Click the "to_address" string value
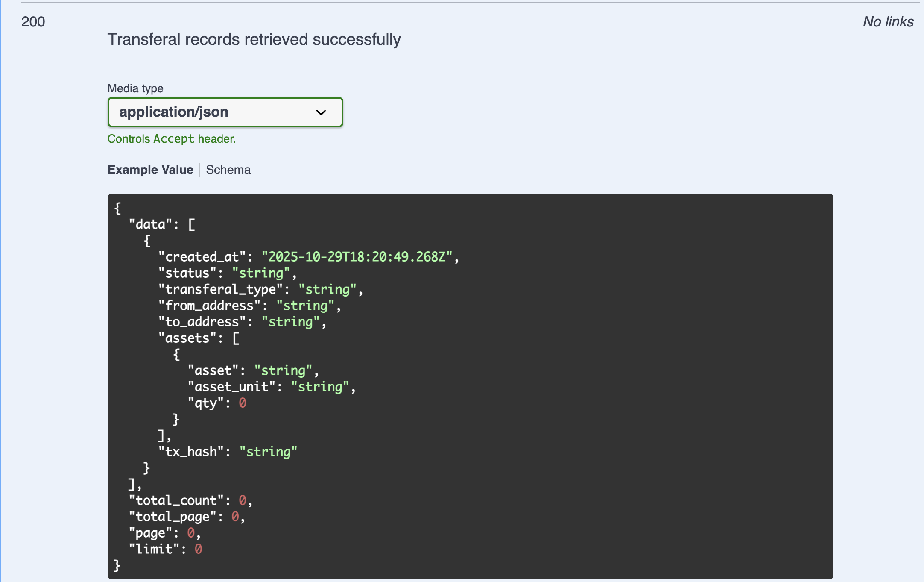Screen dimensions: 924x582 pyautogui.click(x=290, y=322)
